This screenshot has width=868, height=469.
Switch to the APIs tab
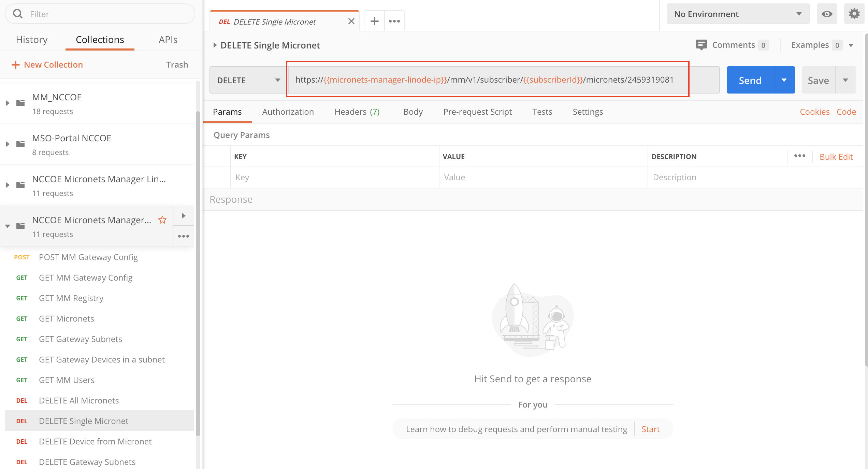pyautogui.click(x=168, y=40)
